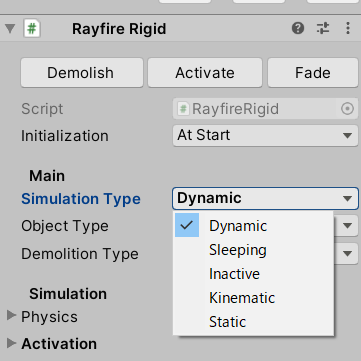Open the Object Type dropdown arrow
361x361 pixels.
tap(347, 226)
